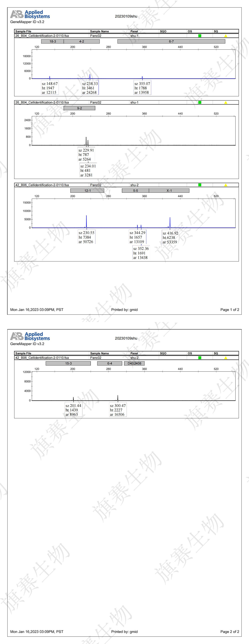Click 'Page 1 of 2' footer text
The height and width of the screenshot is (644, 249).
[x=230, y=309]
